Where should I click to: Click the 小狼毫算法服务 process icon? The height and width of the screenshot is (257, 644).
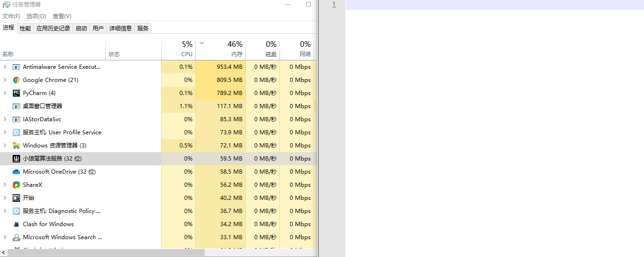pos(16,159)
